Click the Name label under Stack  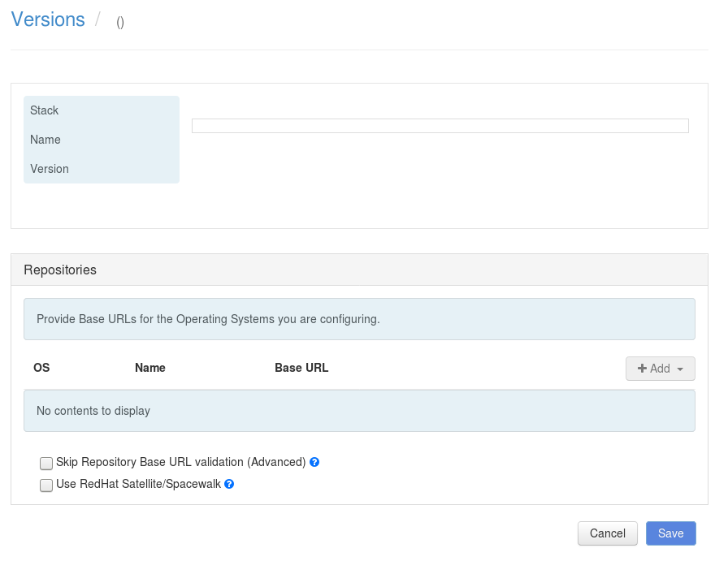(45, 140)
